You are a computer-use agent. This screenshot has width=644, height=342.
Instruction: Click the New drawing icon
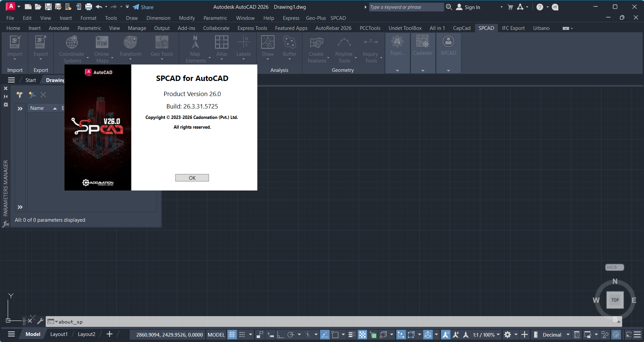click(x=28, y=7)
